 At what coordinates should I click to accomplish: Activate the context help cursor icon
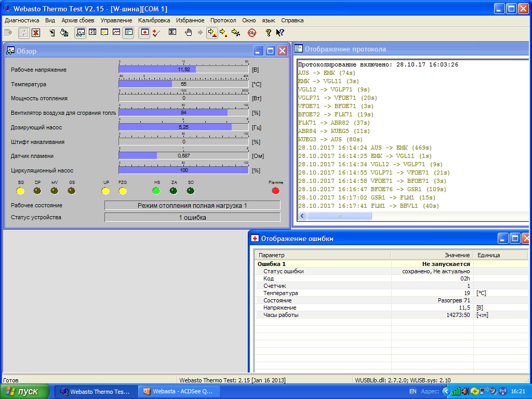[x=280, y=33]
